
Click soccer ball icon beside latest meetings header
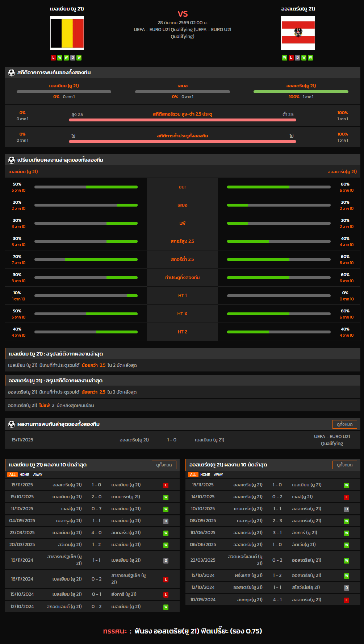[12, 424]
